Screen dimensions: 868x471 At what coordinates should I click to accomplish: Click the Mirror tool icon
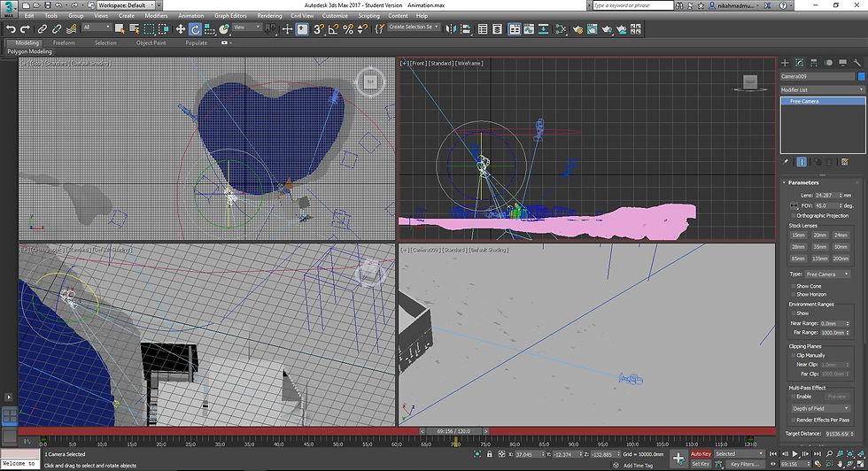click(x=451, y=29)
